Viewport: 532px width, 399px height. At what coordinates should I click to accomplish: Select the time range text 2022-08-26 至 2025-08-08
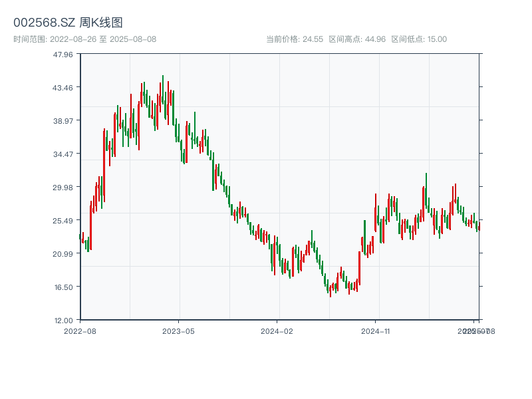[103, 39]
